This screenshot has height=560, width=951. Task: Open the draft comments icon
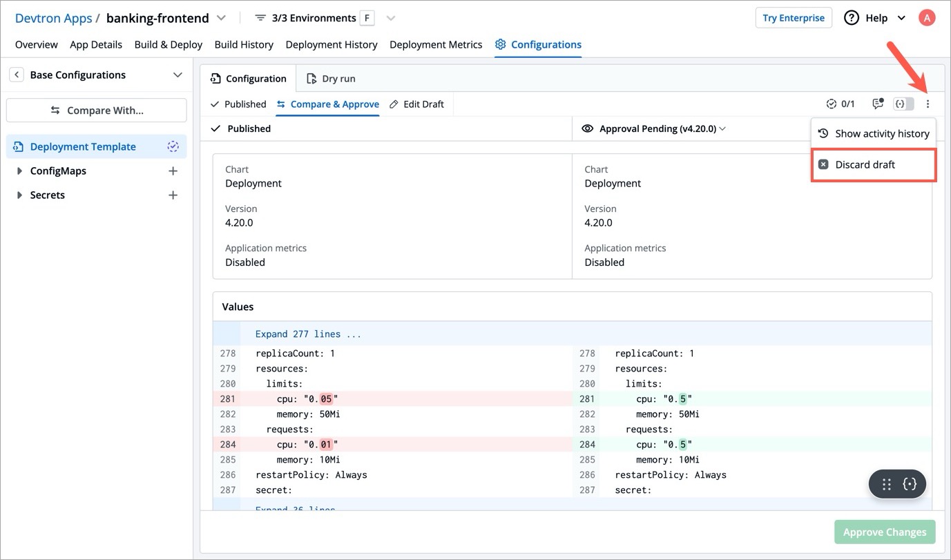pos(878,104)
